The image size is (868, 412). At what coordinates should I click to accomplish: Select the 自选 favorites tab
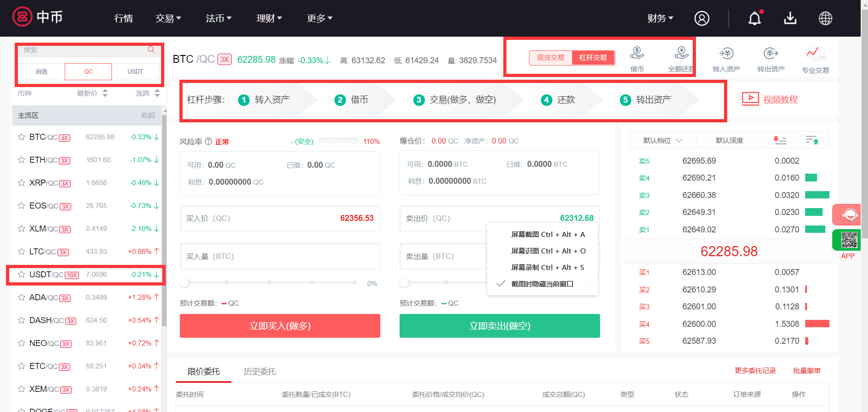41,72
